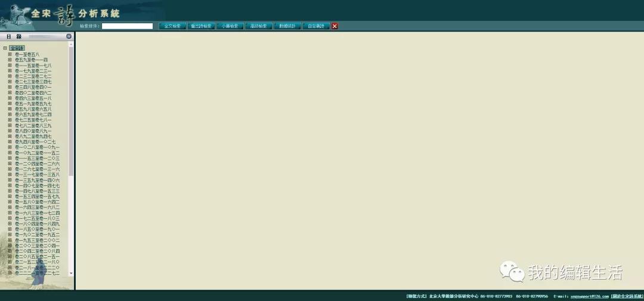Click the fourth toolbar search button 高級檢索
The width and height of the screenshot is (644, 301).
click(259, 26)
